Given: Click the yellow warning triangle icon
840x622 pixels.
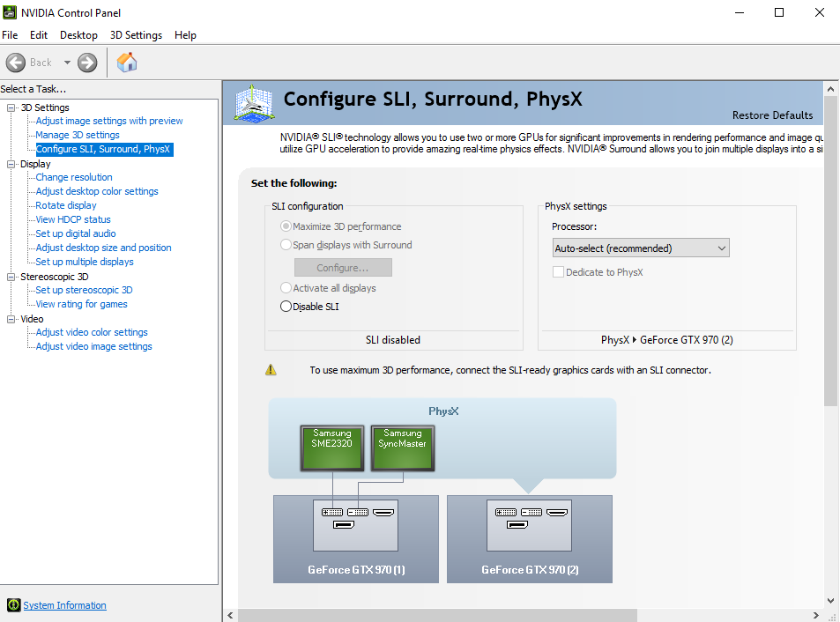Looking at the screenshot, I should (271, 370).
